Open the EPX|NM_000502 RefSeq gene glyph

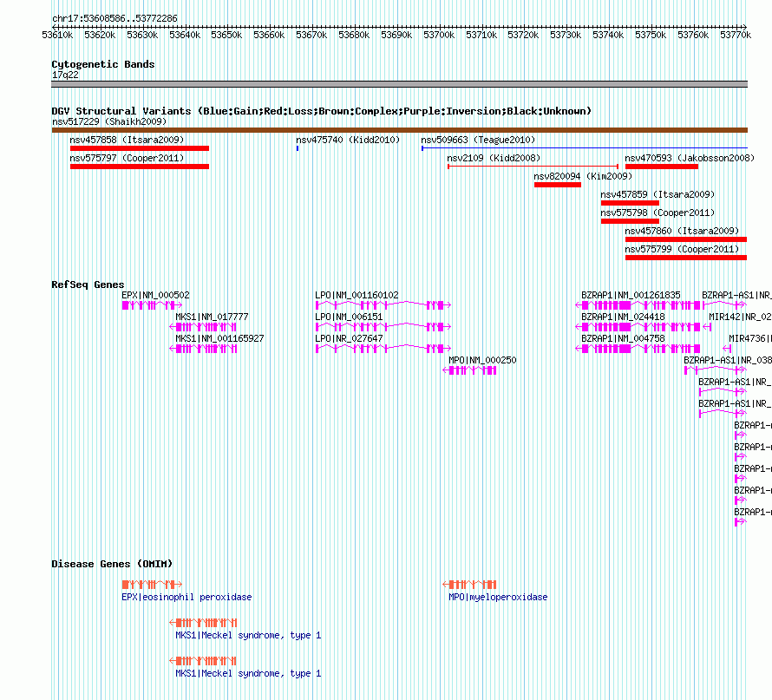(152, 305)
